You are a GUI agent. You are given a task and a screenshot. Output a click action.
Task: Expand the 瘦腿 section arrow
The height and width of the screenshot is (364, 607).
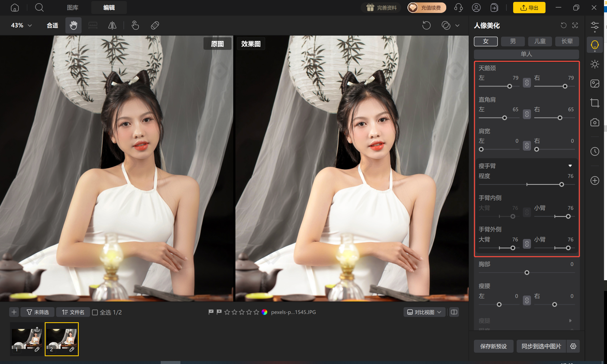click(570, 321)
